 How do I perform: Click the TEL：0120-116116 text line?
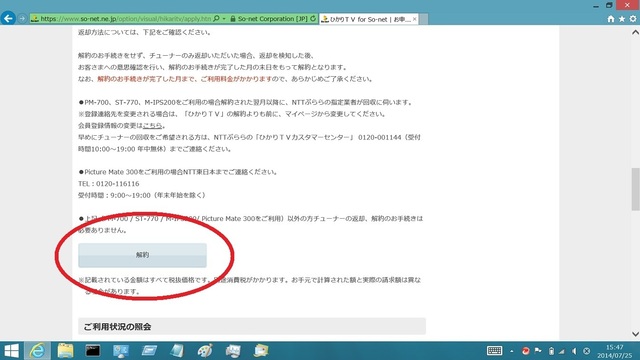[x=109, y=184]
